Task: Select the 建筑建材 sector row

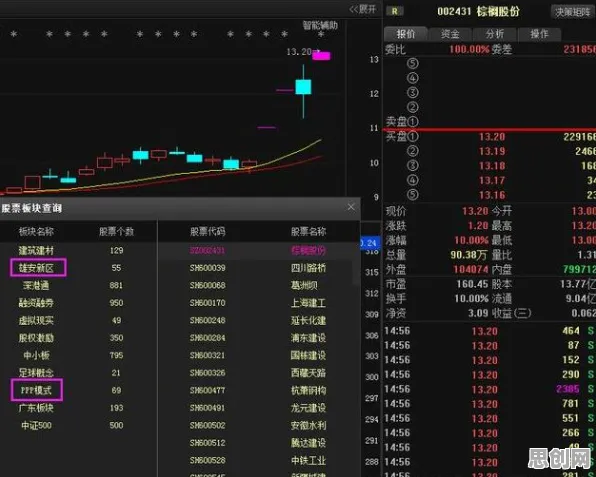Action: tap(78, 250)
